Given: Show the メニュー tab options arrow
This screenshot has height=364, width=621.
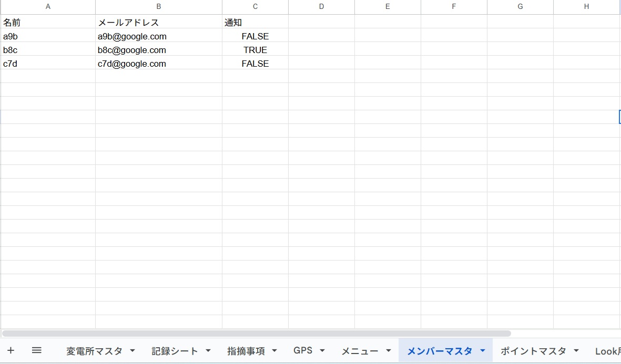Looking at the screenshot, I should point(389,351).
